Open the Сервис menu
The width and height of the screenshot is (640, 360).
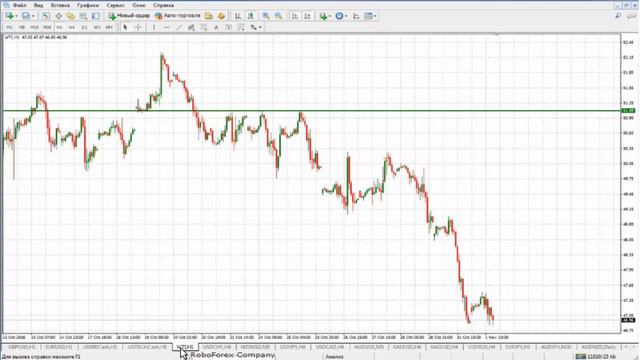(x=116, y=5)
